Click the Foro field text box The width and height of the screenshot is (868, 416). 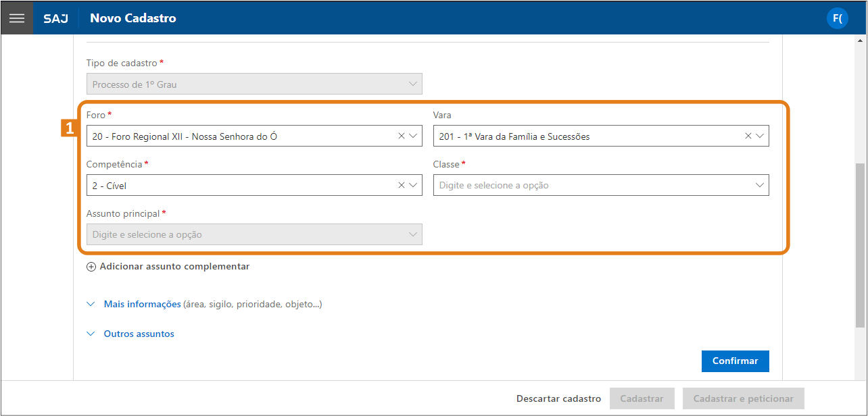pyautogui.click(x=240, y=136)
